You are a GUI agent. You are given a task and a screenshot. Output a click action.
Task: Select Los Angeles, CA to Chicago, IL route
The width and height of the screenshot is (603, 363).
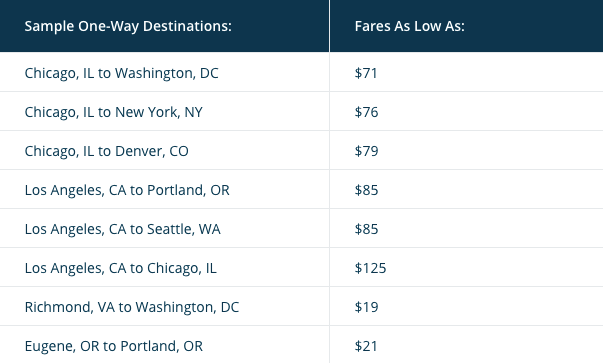(x=121, y=268)
